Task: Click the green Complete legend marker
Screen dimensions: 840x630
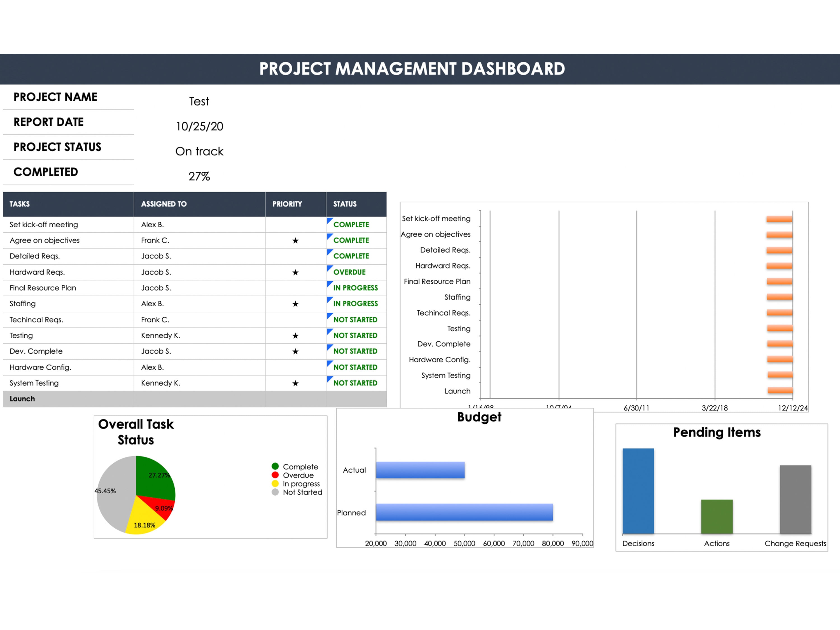Action: (x=275, y=466)
